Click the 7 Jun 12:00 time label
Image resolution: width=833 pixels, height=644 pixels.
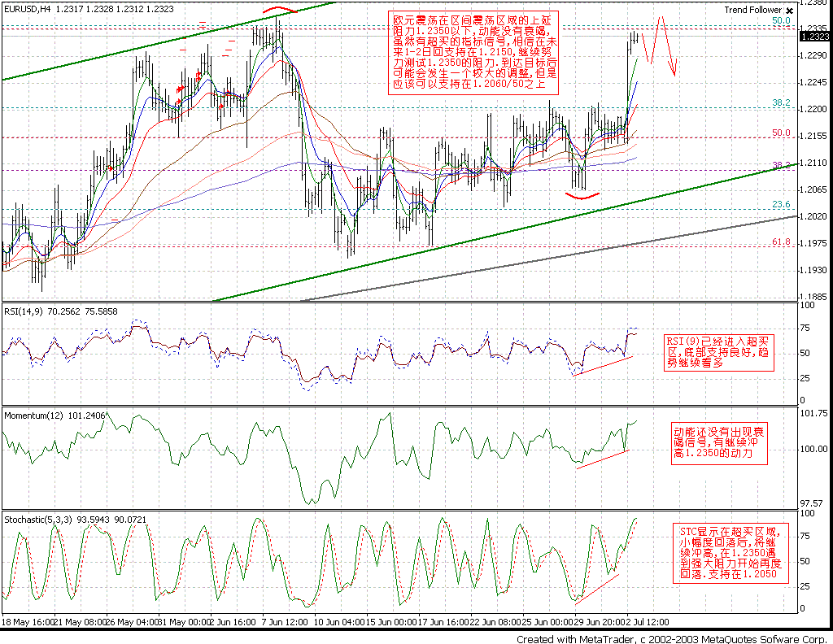pos(284,622)
